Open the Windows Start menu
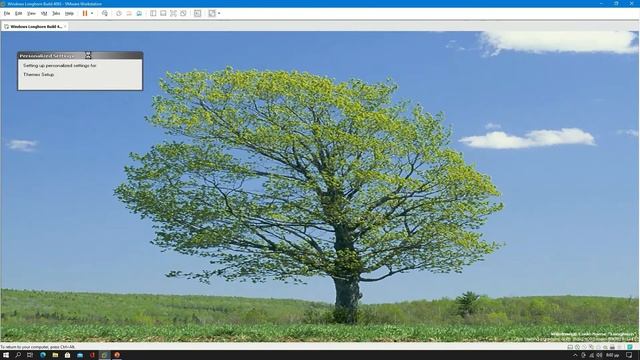 (6, 355)
